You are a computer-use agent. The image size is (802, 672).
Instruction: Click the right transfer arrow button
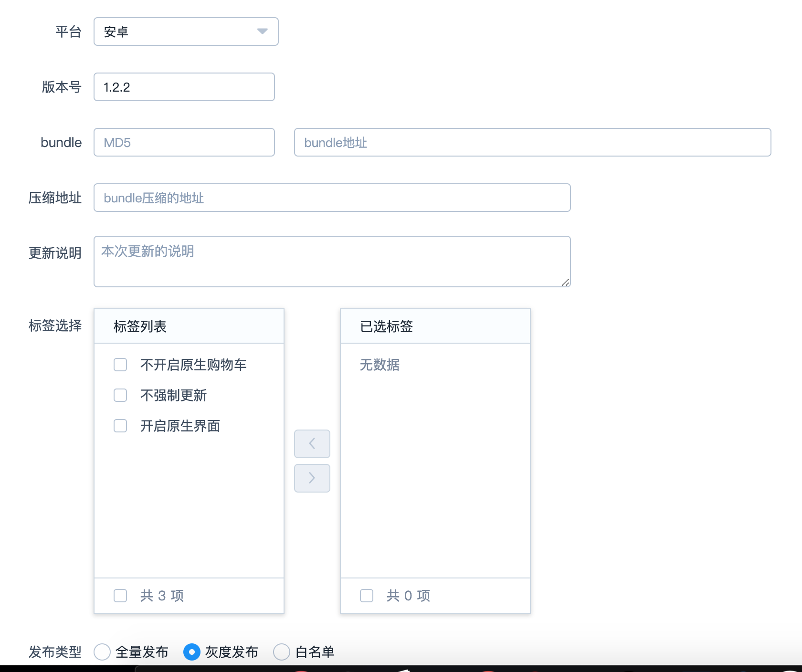(x=312, y=478)
